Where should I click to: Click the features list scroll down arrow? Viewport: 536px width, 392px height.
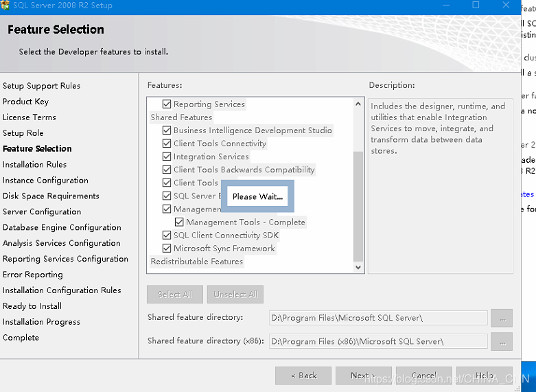point(358,267)
